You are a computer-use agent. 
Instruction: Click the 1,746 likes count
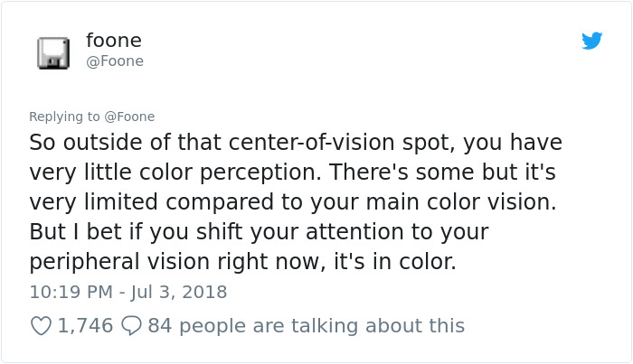pos(85,325)
